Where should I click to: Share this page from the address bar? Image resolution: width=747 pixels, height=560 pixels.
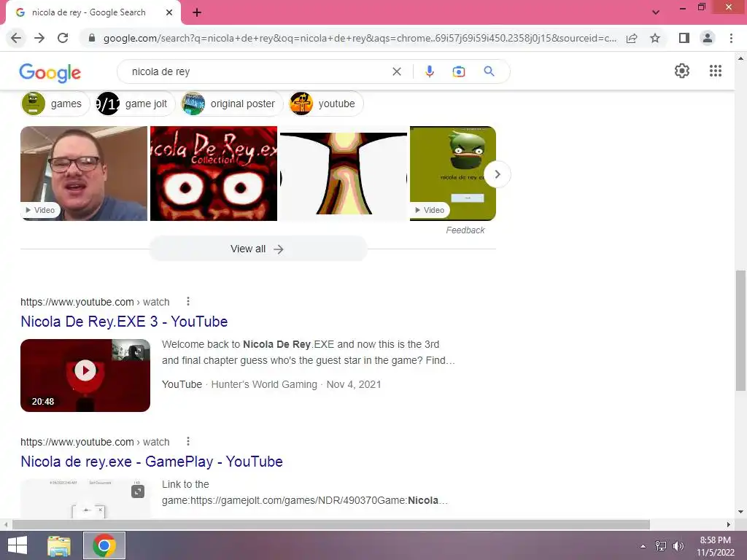click(x=632, y=38)
